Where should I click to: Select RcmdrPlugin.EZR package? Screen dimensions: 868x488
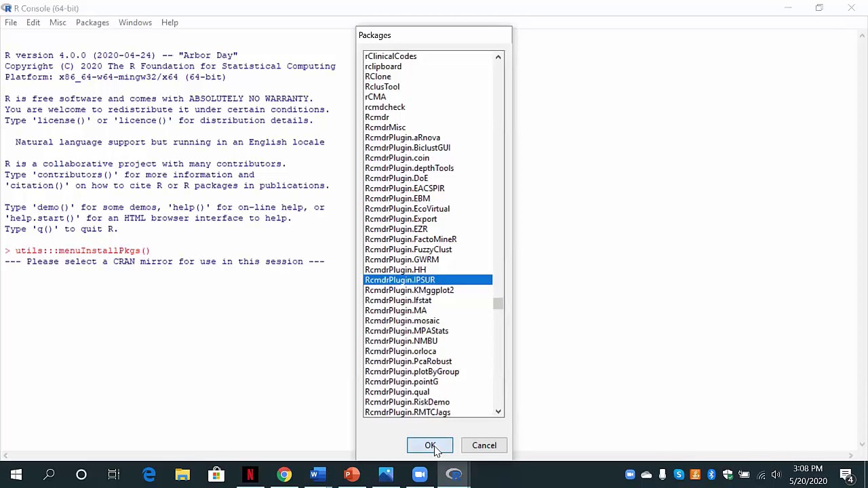coord(428,229)
